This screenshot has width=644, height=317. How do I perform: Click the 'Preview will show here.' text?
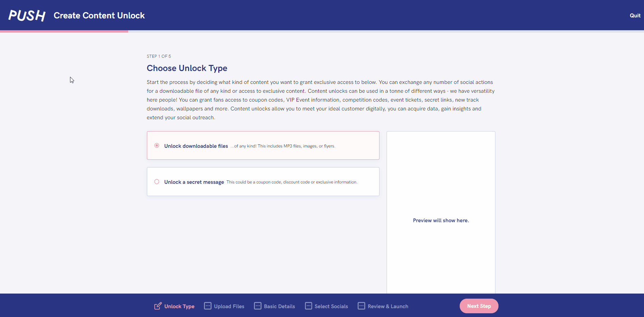coord(441,221)
